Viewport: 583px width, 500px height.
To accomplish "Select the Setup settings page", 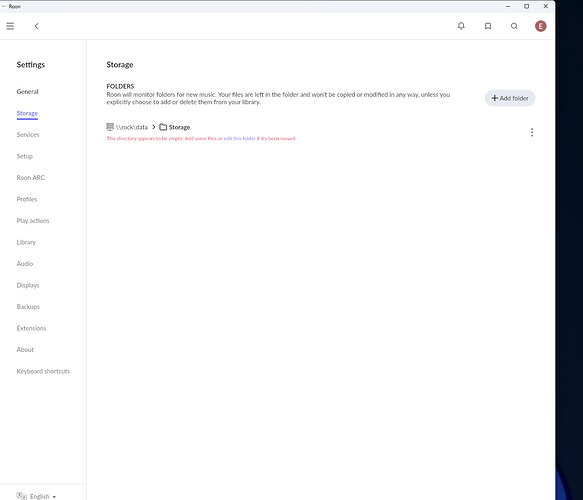I will [x=25, y=156].
